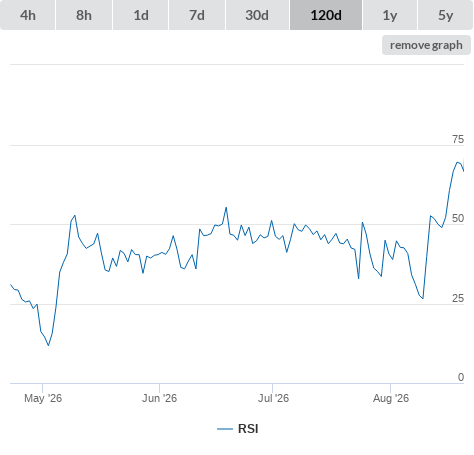
Task: Click the Jul '26 axis label
Action: [x=273, y=398]
